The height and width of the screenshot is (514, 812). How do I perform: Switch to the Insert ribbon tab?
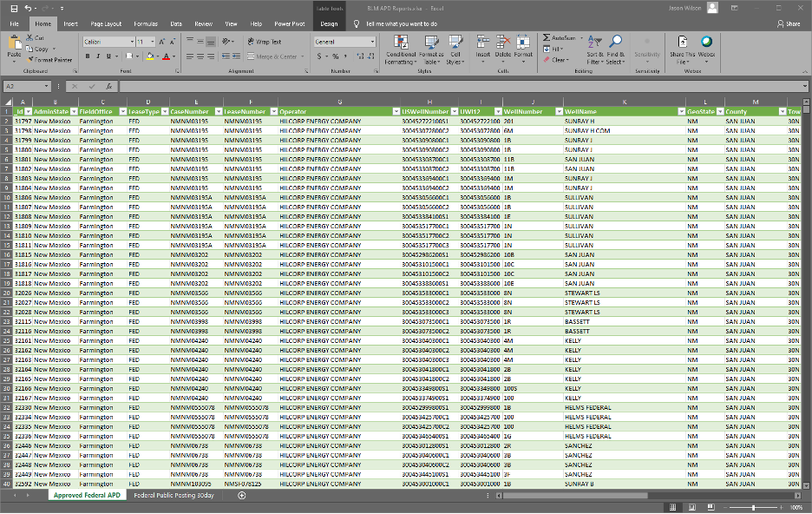[71, 23]
